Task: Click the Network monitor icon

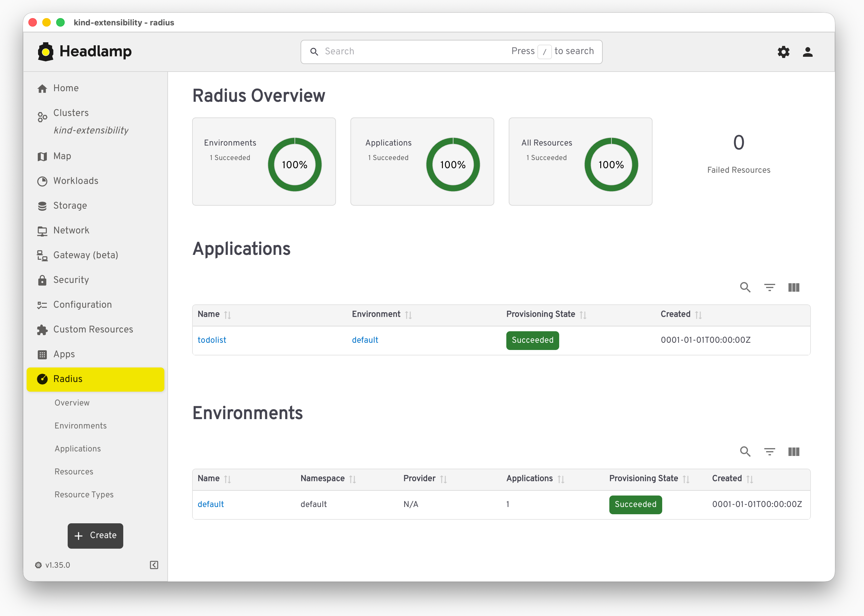Action: [42, 231]
